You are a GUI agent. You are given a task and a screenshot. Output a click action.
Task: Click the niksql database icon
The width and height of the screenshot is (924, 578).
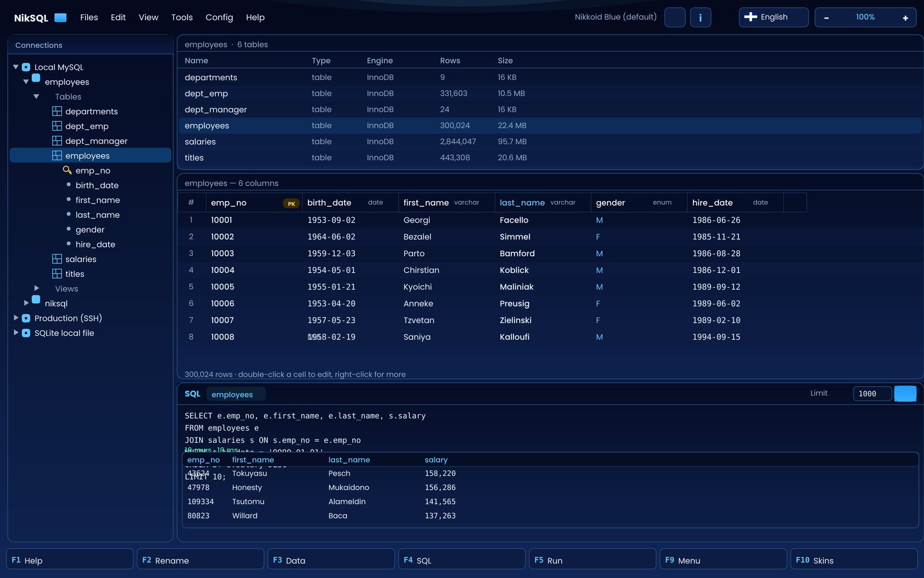point(36,299)
